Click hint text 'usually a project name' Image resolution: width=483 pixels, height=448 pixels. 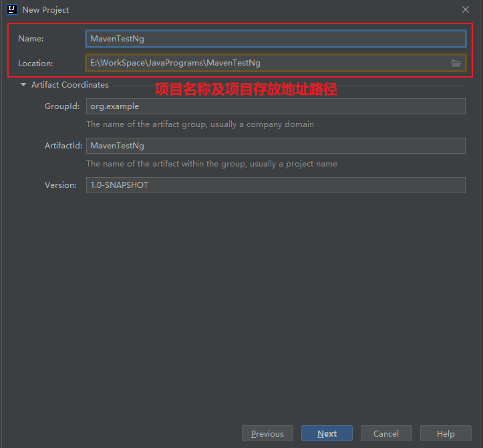click(293, 164)
